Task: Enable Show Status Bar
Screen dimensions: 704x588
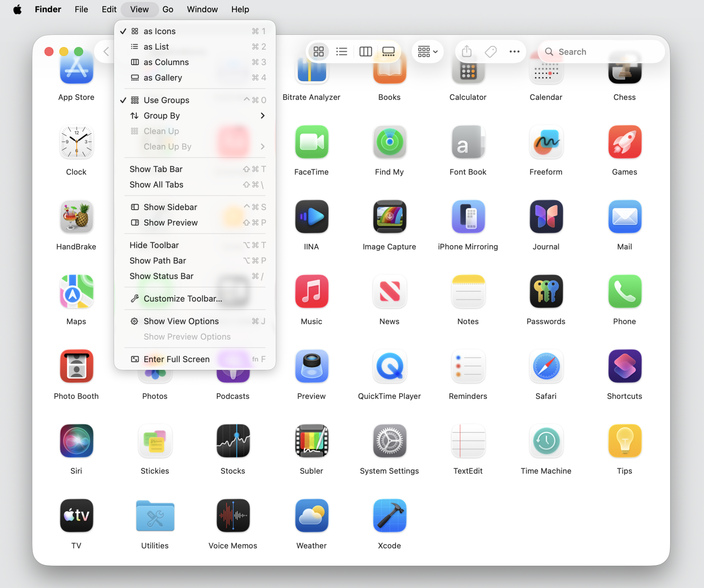Action: [161, 276]
